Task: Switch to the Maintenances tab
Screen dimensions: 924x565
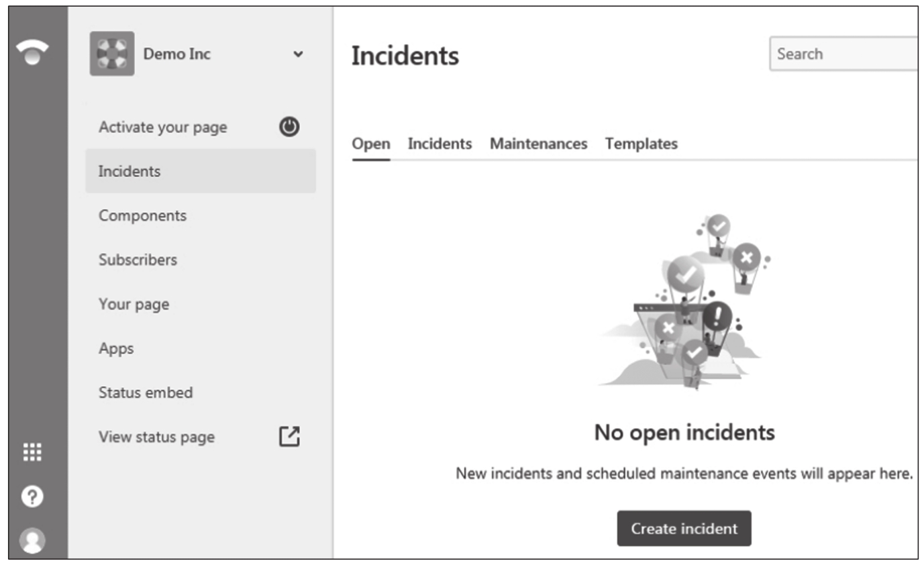Action: pos(538,144)
